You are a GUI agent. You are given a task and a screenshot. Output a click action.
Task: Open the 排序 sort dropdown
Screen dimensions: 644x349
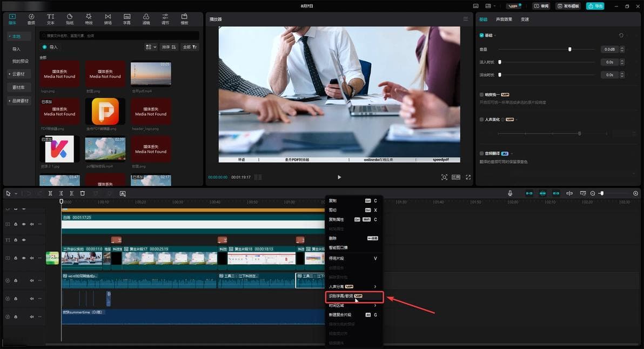[169, 47]
